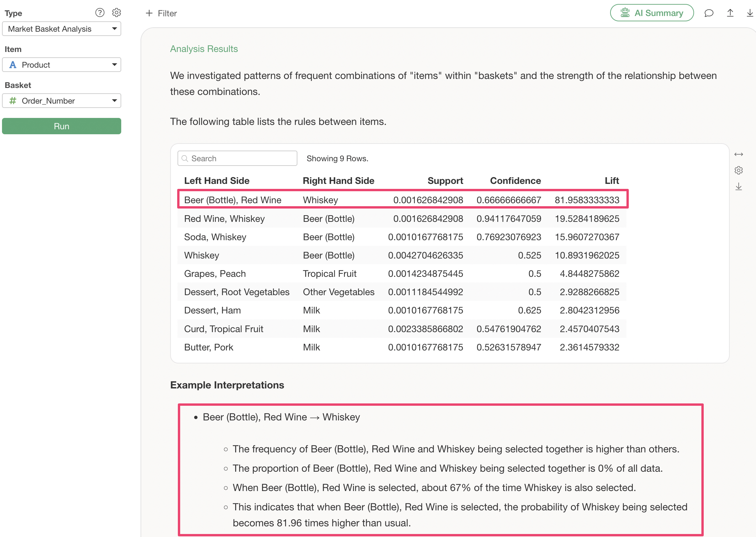
Task: Open table settings gear icon
Action: tap(738, 170)
